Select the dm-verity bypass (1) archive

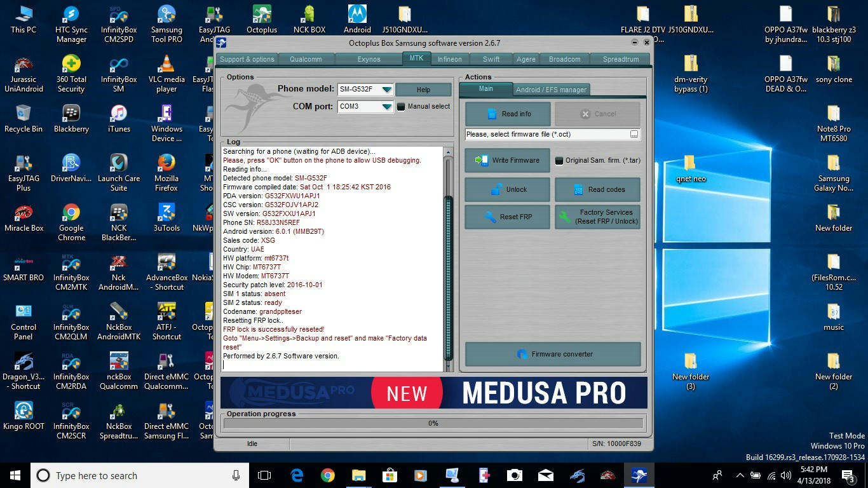pos(691,74)
